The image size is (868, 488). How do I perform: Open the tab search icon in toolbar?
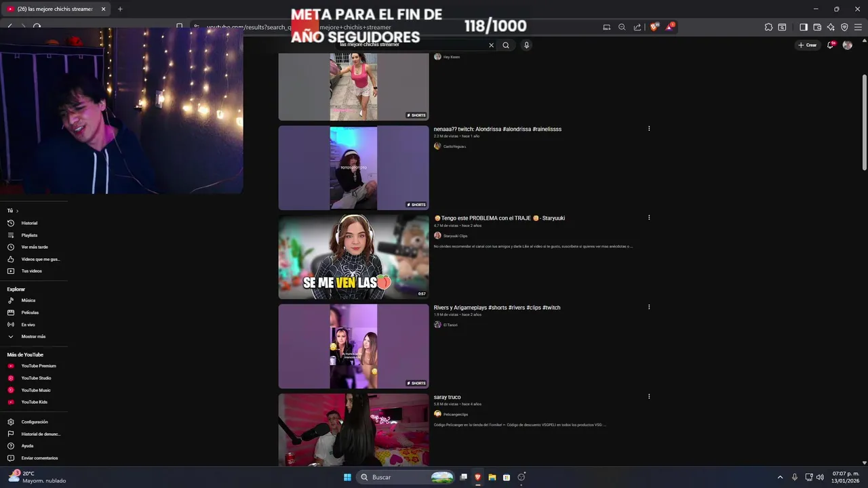[782, 27]
